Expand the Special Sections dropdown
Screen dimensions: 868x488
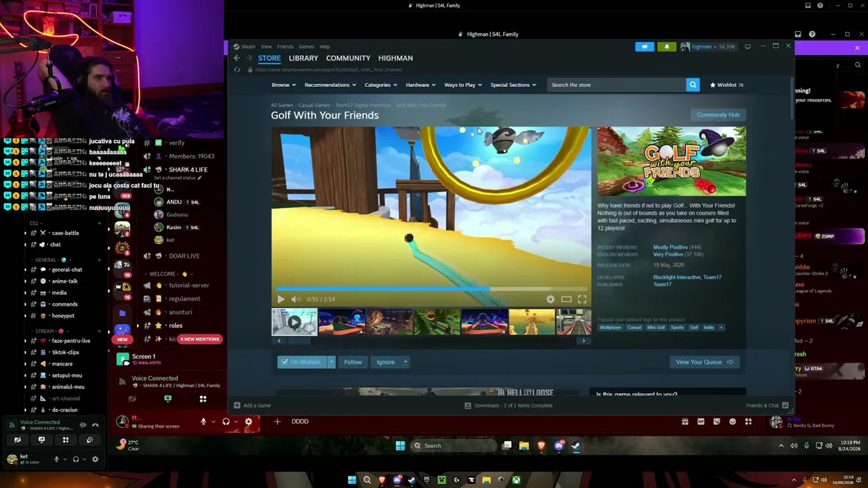tap(513, 85)
